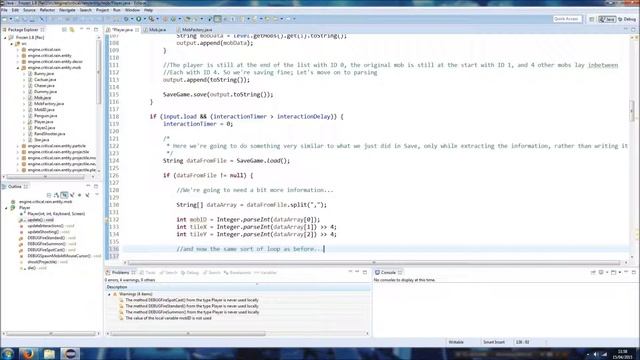Collapse the engine.critical.rain.entity.mob package

click(x=18, y=68)
